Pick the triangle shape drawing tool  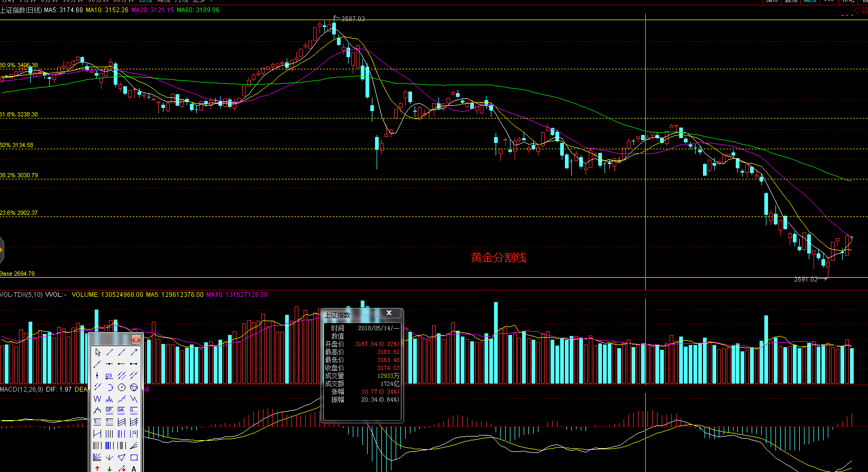tap(122, 458)
